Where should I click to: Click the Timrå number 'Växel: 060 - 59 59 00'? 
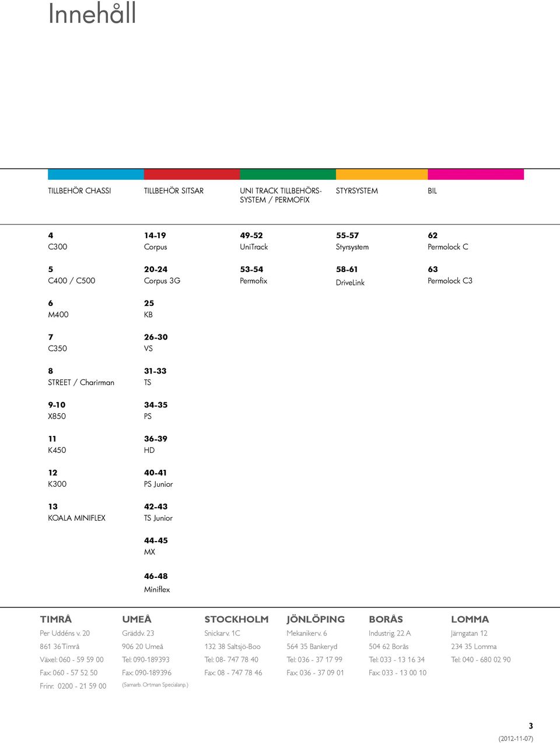coord(72,660)
